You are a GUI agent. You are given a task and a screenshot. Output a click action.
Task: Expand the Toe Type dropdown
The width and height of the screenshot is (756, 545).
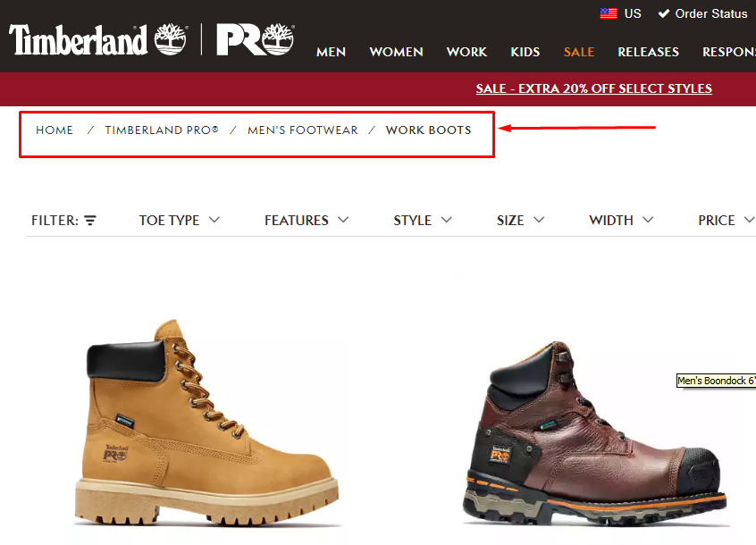[180, 220]
